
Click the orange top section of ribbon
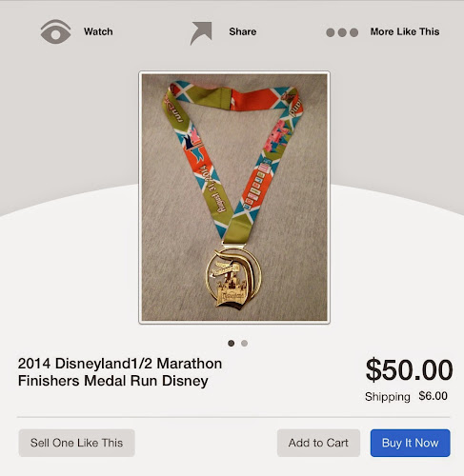coord(252,100)
